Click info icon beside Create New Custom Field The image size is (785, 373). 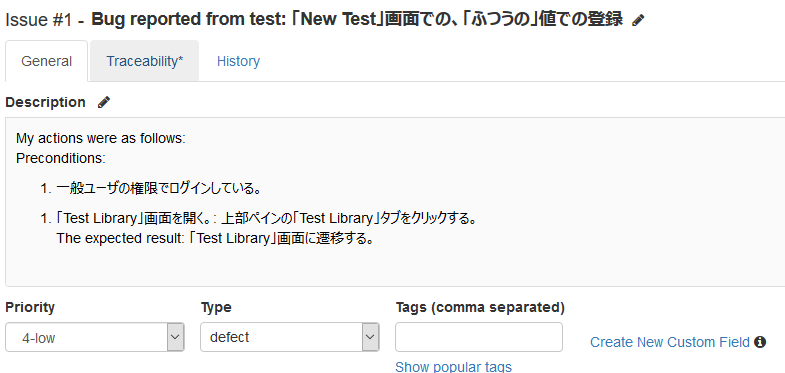(x=760, y=342)
